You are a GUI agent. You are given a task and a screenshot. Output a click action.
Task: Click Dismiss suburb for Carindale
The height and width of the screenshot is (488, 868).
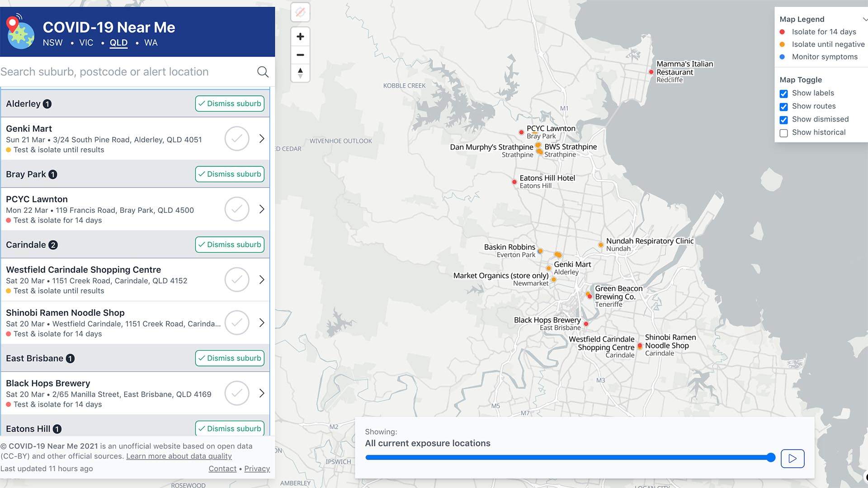tap(230, 244)
